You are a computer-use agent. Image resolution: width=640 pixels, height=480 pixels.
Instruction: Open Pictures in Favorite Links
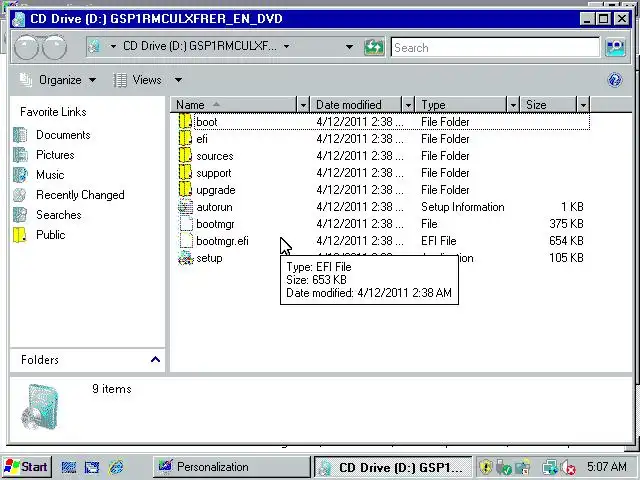click(x=55, y=155)
